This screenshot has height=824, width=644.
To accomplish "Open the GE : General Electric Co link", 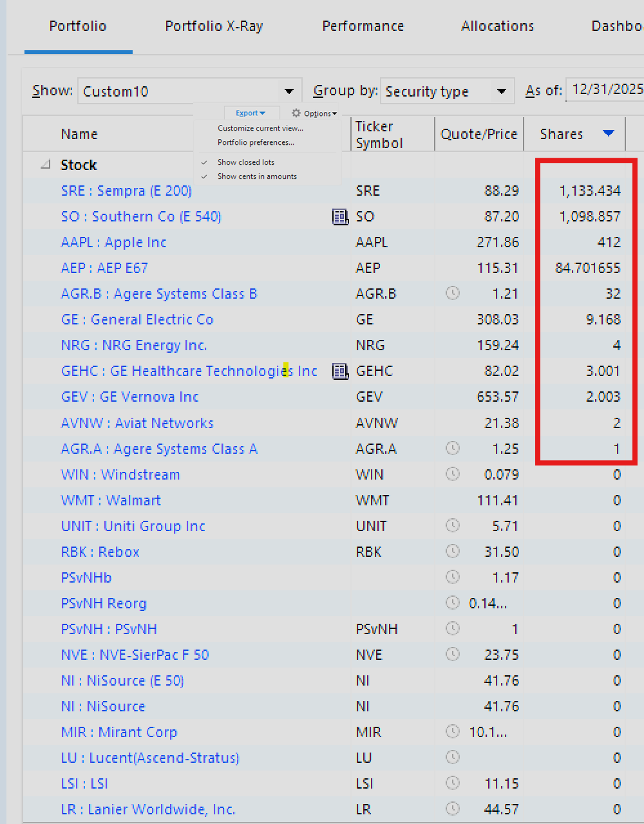I will pos(137,320).
